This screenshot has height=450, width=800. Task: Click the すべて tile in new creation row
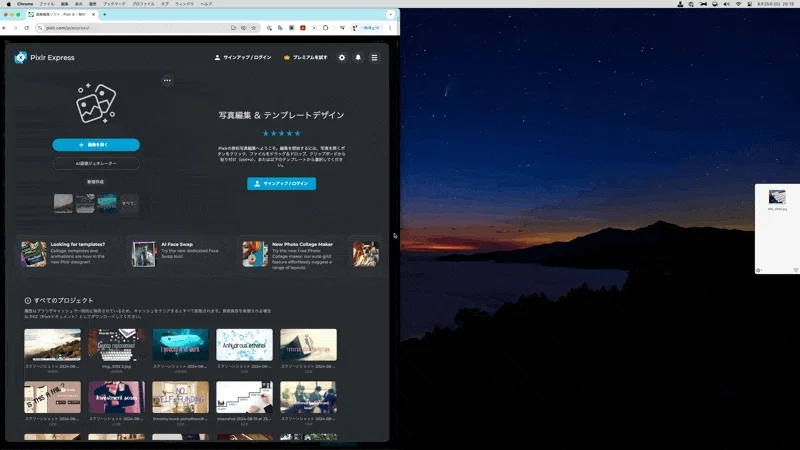pyautogui.click(x=129, y=203)
